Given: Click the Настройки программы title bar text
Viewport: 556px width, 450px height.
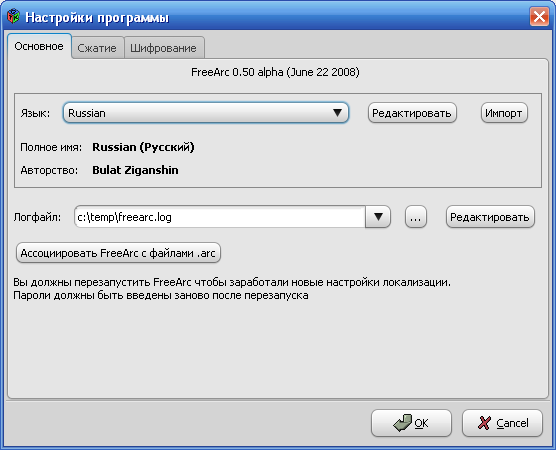Looking at the screenshot, I should click(x=97, y=17).
